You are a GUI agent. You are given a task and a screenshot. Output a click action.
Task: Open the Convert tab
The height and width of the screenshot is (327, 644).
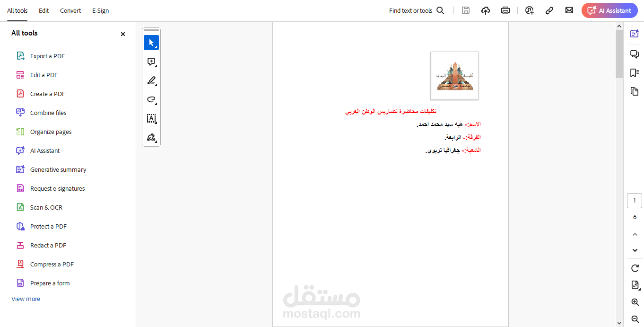[x=70, y=10]
